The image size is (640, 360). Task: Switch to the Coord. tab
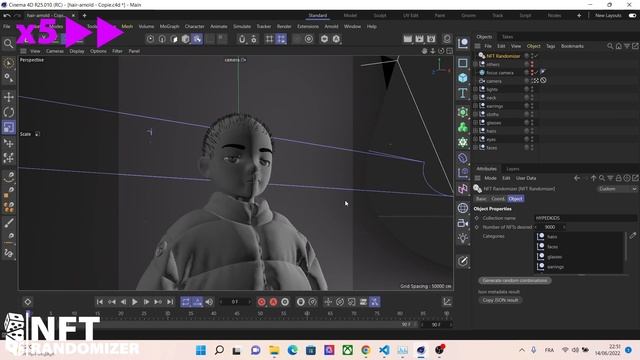point(498,198)
